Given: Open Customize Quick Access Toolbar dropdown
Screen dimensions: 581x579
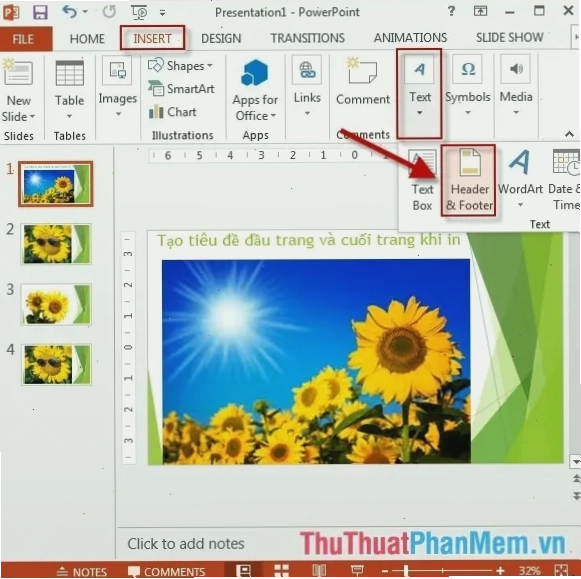Looking at the screenshot, I should [162, 13].
